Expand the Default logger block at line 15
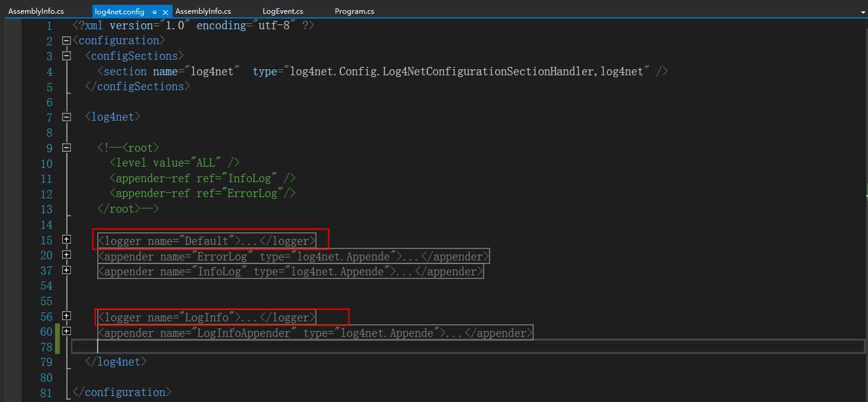The width and height of the screenshot is (868, 402). pos(66,239)
